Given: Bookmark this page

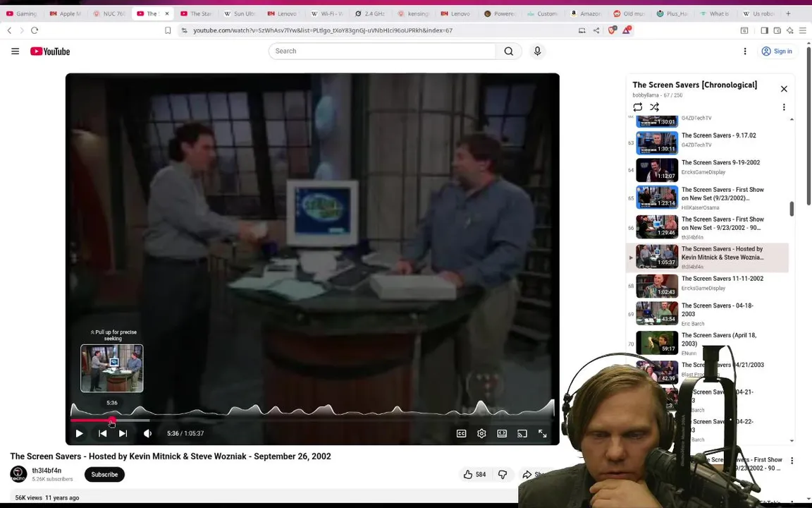Looking at the screenshot, I should coord(168,30).
